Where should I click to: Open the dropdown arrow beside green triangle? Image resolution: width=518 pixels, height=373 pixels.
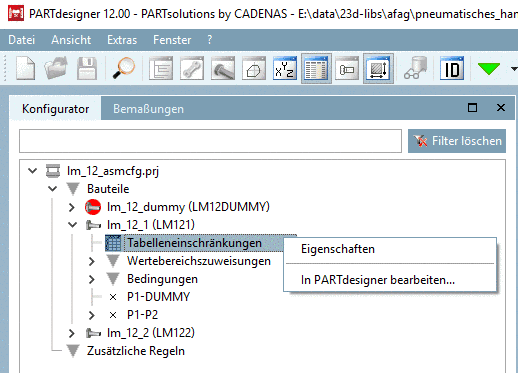point(514,69)
